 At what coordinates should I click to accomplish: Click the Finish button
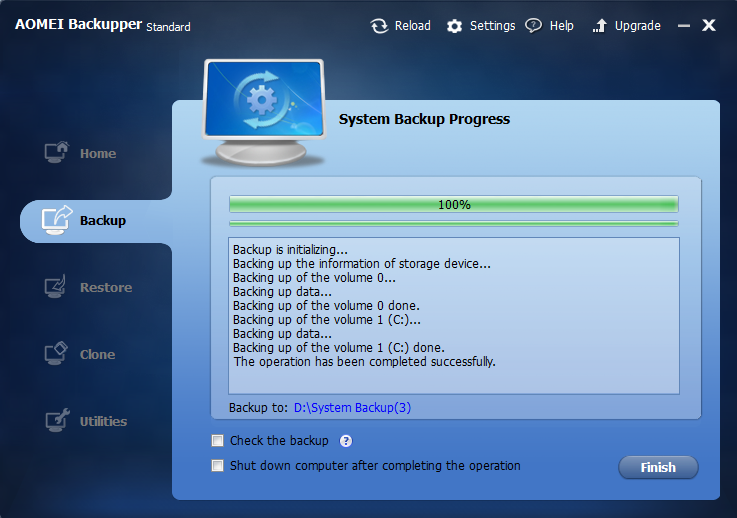(658, 467)
